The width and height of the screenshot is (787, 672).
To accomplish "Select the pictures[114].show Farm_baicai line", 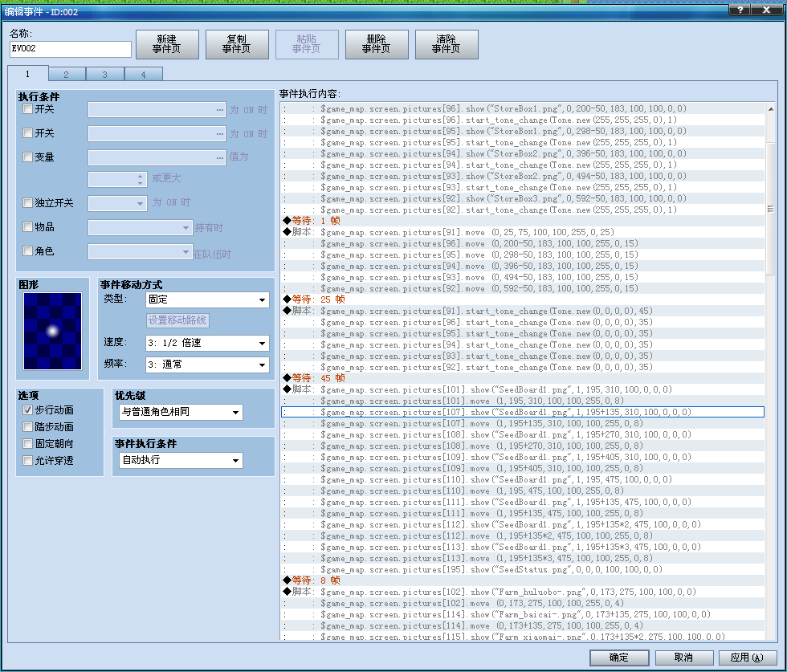I will (x=523, y=614).
